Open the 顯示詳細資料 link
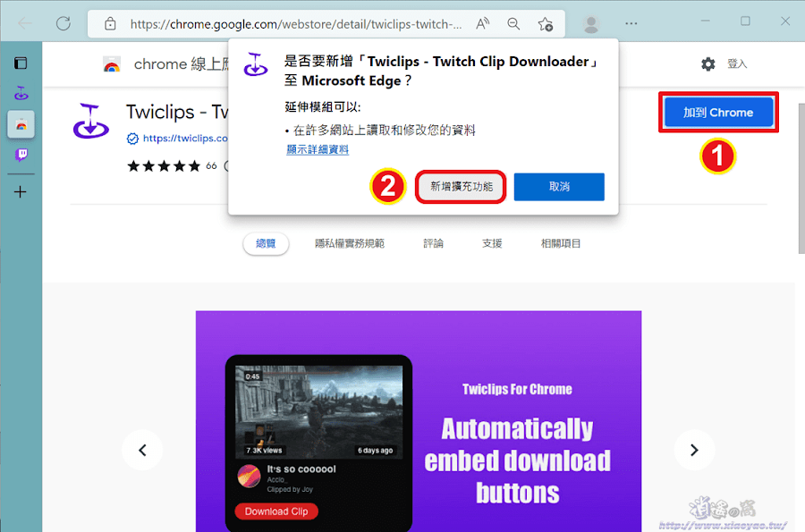 click(x=318, y=149)
